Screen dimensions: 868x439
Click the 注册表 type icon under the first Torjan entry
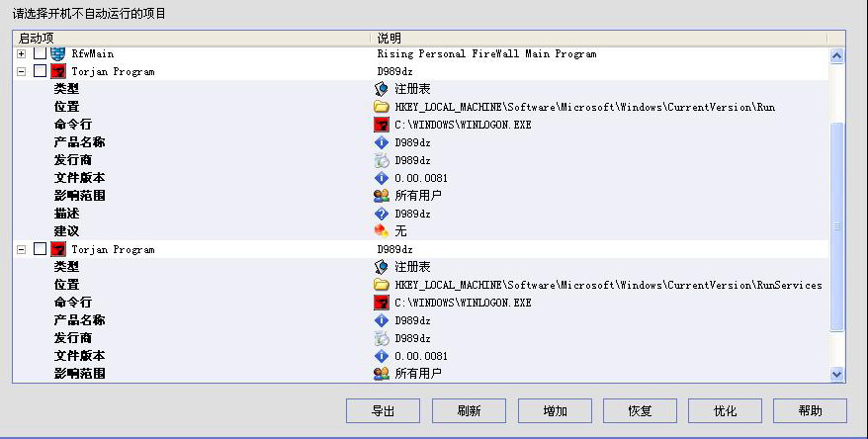click(x=382, y=89)
